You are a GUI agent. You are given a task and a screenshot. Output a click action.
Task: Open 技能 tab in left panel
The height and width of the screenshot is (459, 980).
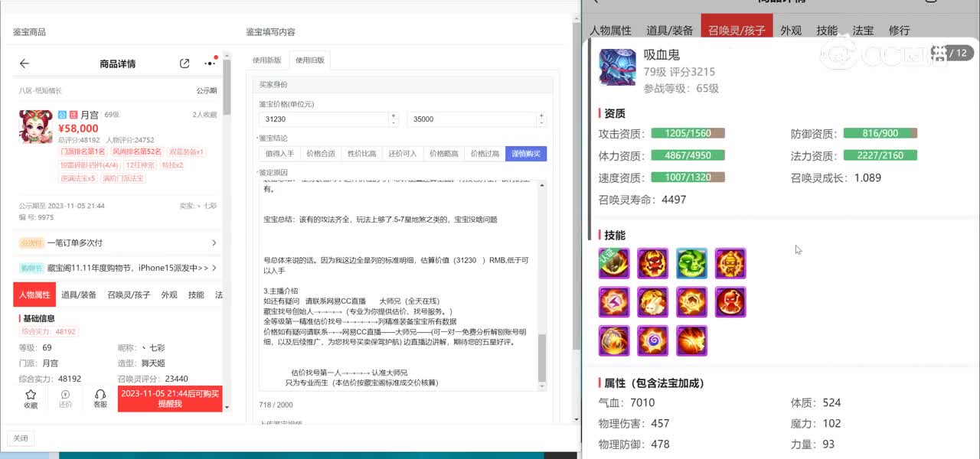point(196,295)
